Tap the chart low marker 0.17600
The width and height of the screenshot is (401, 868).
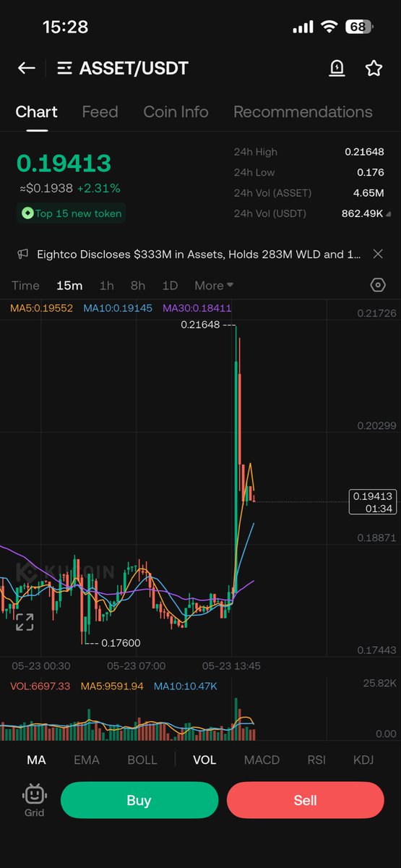point(121,642)
